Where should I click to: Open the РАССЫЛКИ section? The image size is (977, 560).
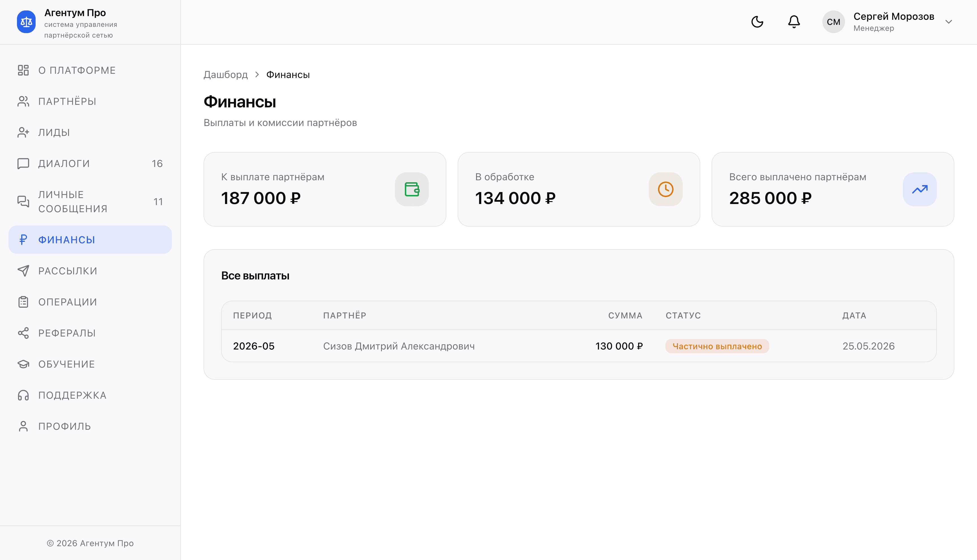pos(90,271)
